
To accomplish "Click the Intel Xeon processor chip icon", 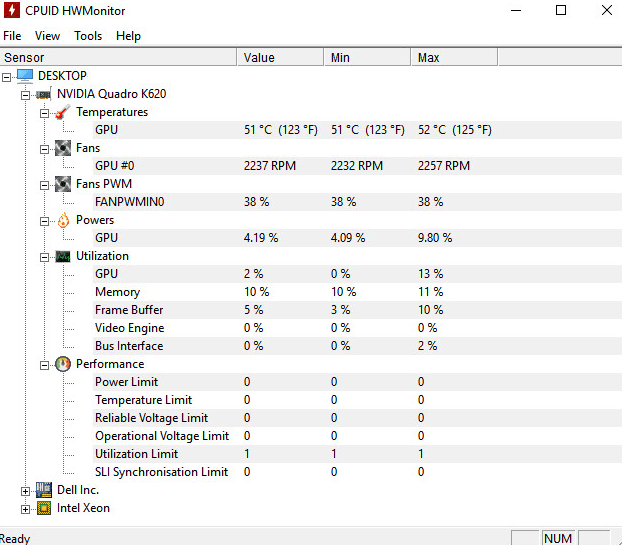I will (44, 508).
